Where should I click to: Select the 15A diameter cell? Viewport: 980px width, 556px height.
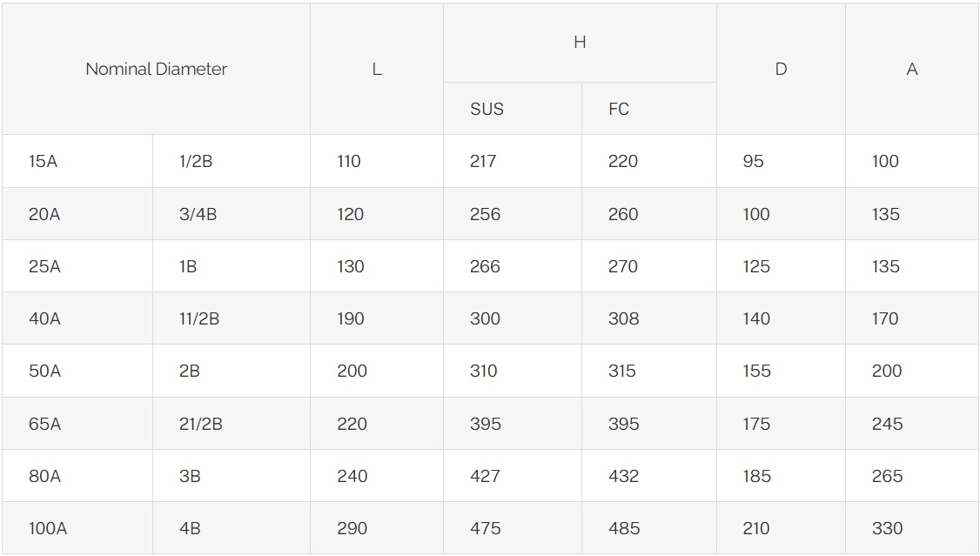coord(43,161)
